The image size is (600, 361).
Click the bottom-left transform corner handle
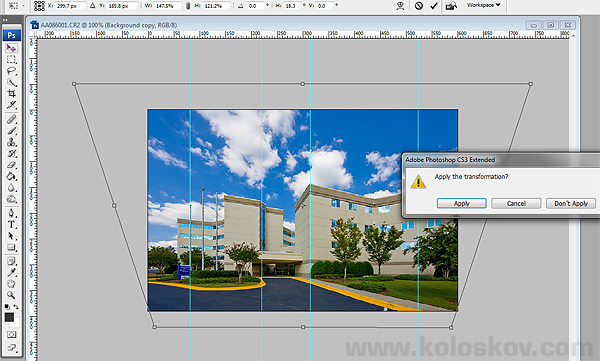pyautogui.click(x=154, y=327)
